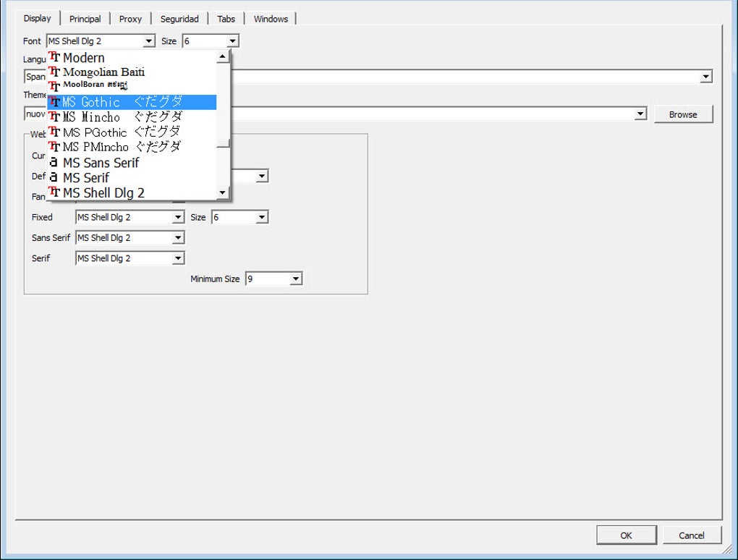Click font list scroll up arrow
The height and width of the screenshot is (560, 738).
(223, 56)
